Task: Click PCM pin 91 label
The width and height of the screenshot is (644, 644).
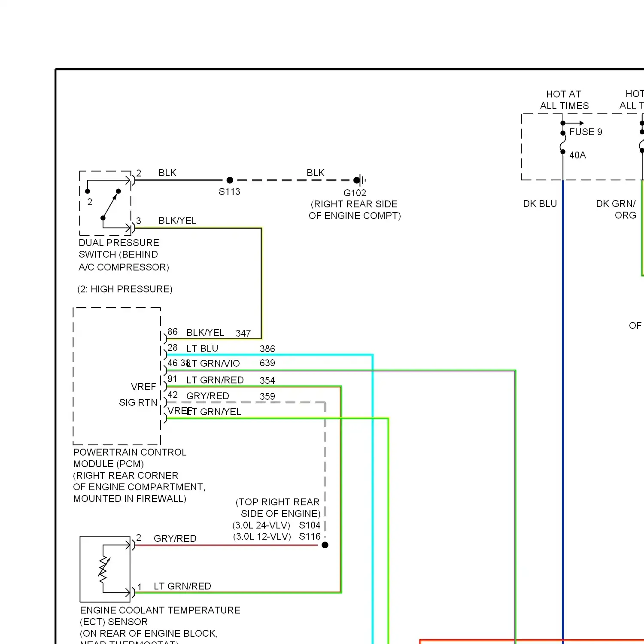Action: 173,379
